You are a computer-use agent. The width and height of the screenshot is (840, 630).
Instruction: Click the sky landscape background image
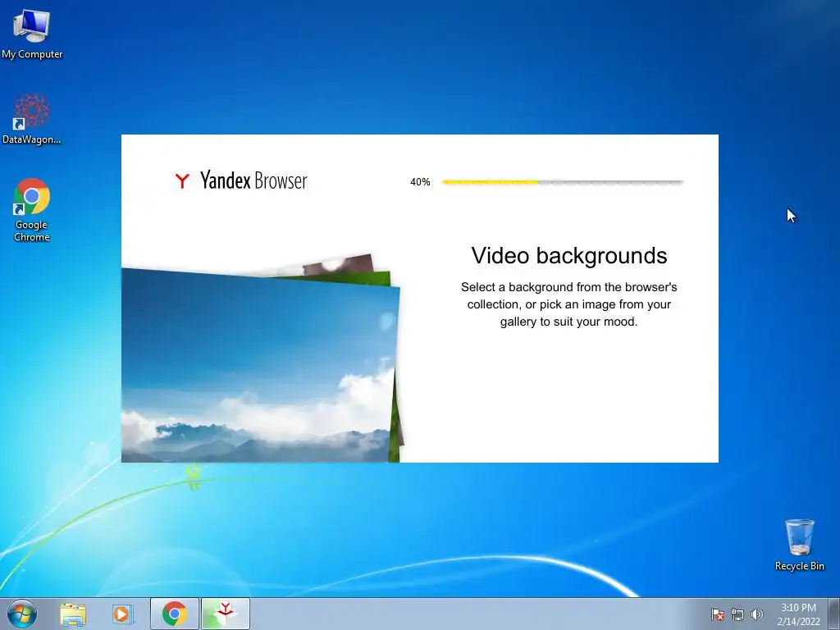(260, 365)
